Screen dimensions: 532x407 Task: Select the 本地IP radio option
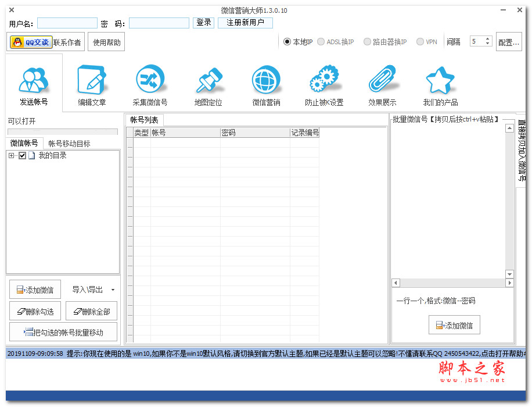pyautogui.click(x=287, y=42)
